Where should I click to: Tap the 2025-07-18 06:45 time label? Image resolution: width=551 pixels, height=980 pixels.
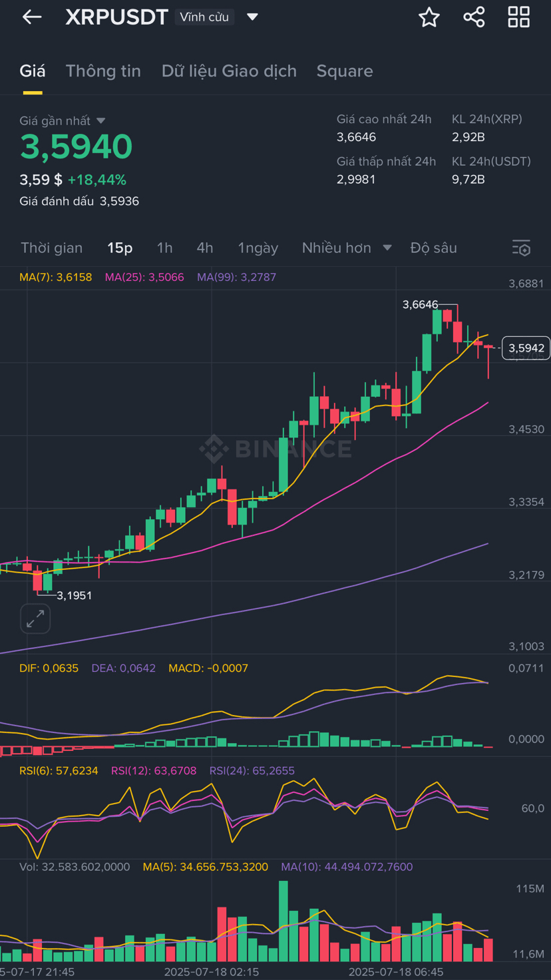[x=396, y=972]
